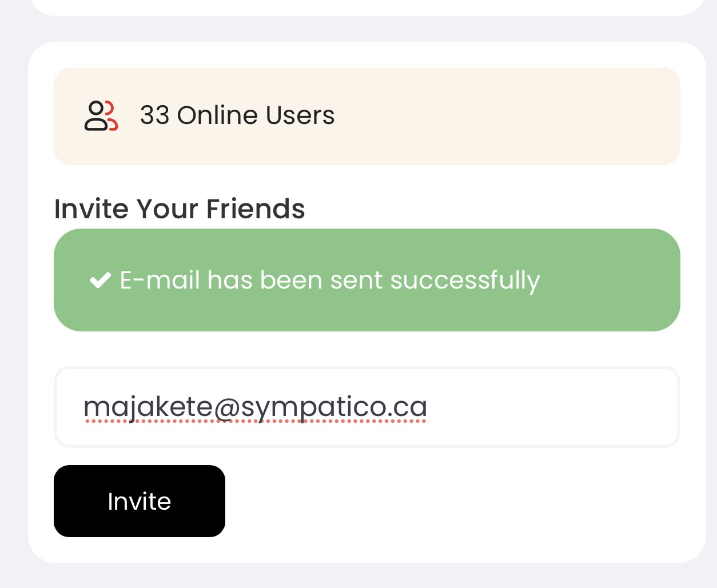Click the word "successfully" in the alert
Viewport: 717px width, 588px height.
click(x=465, y=281)
